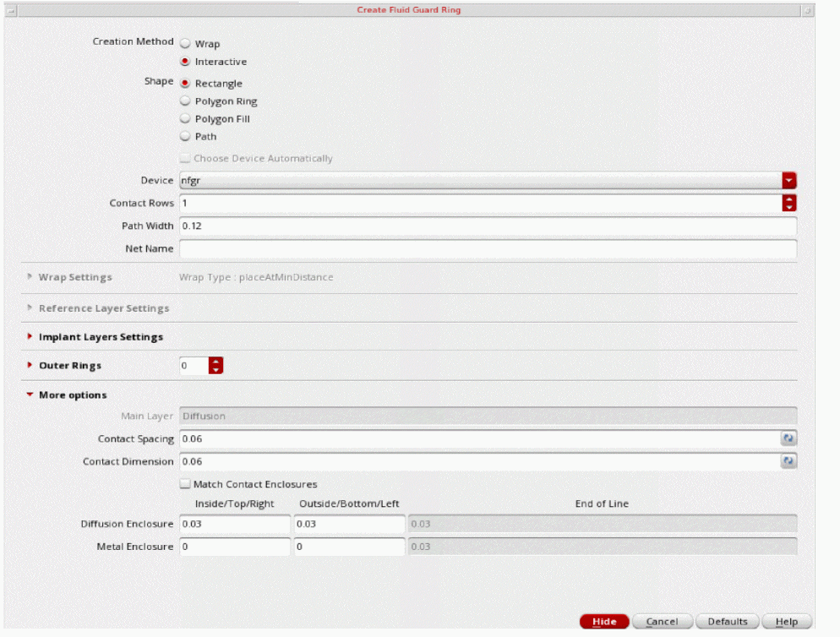
Task: Select the Polygon Fill shape
Action: [x=185, y=119]
